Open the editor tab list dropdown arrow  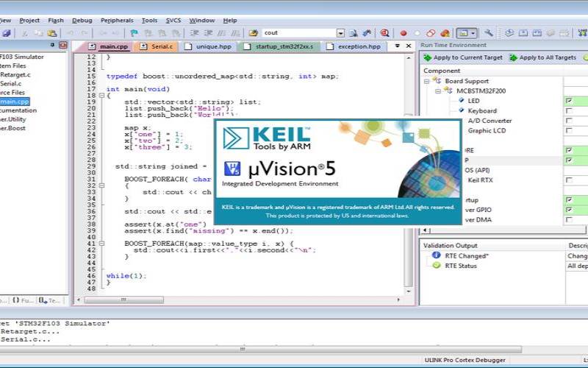pos(398,46)
